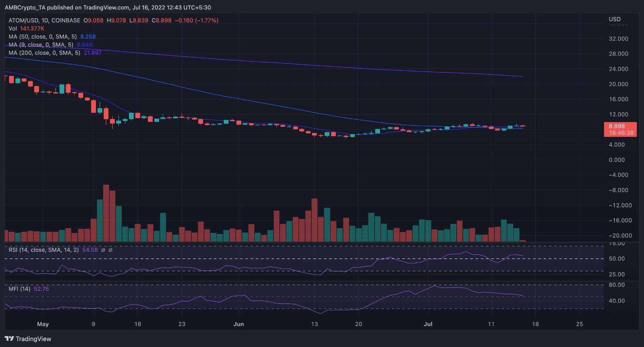Click the TradingView brand text link
The image size is (644, 347).
33,339
